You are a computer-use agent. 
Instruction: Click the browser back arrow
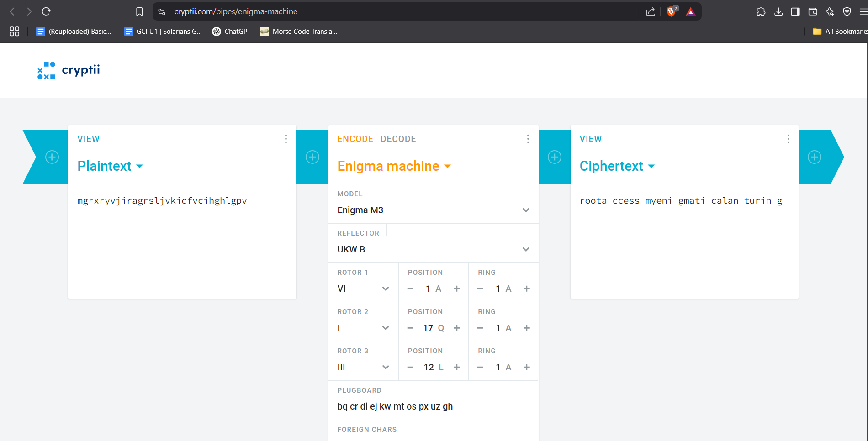12,11
